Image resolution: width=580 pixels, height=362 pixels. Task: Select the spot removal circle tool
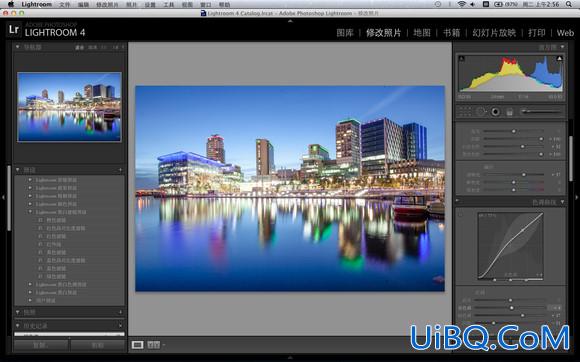pos(480,112)
